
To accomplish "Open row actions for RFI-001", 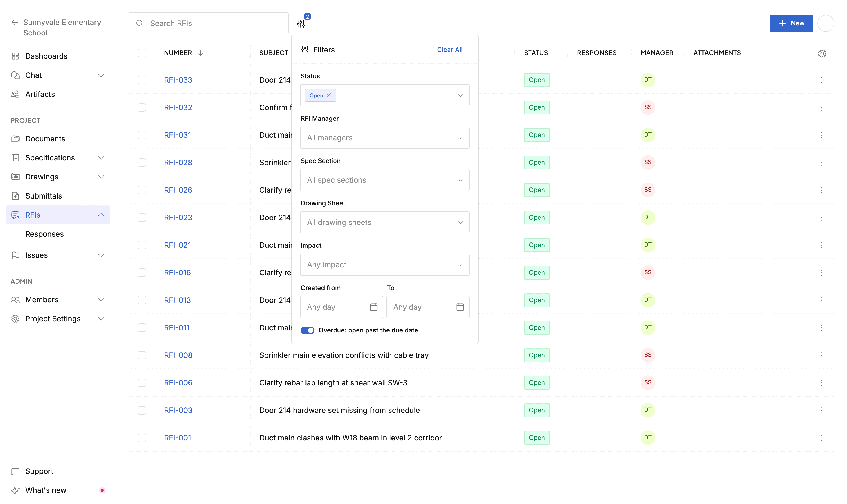I will tap(822, 438).
